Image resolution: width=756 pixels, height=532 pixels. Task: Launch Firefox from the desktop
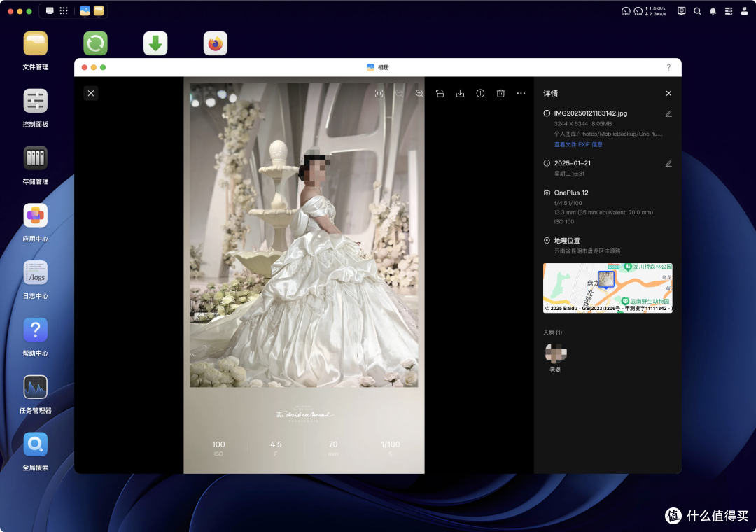pyautogui.click(x=216, y=43)
